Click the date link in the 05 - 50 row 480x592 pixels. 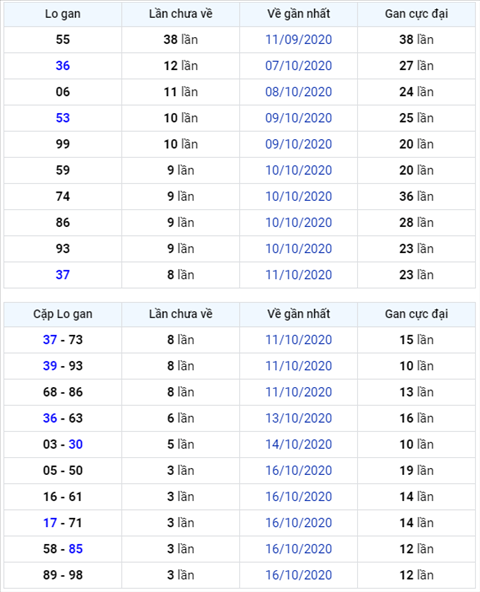[298, 470]
